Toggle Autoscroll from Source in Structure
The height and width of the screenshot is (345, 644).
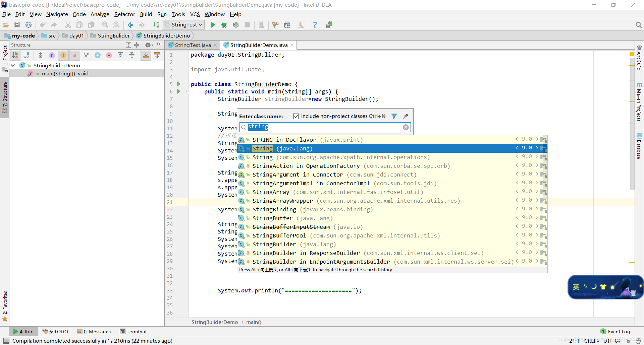(x=157, y=56)
